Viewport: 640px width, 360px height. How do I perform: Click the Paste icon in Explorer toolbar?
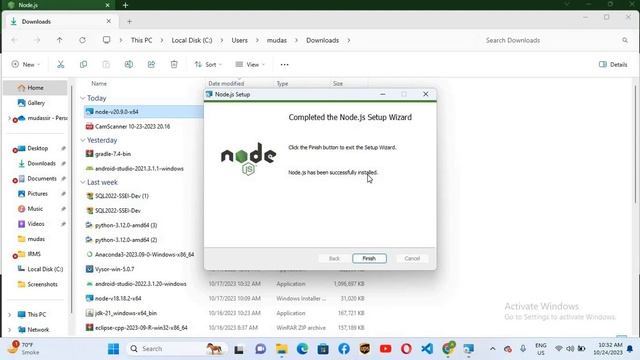[x=106, y=64]
